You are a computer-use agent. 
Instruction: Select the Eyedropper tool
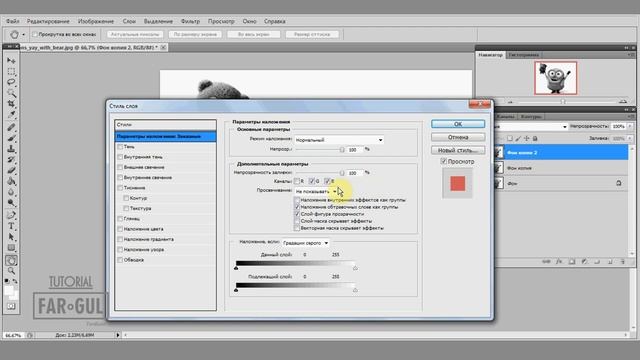click(x=11, y=114)
